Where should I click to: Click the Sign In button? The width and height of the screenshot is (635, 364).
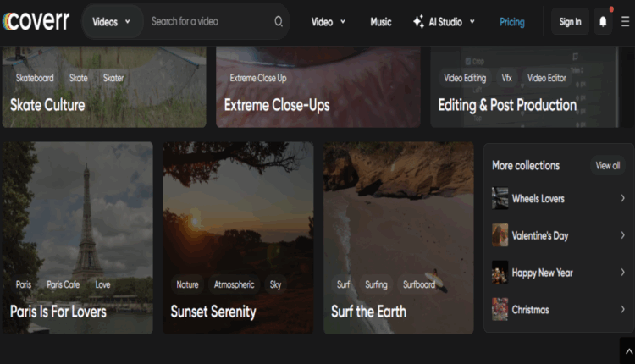coord(570,22)
